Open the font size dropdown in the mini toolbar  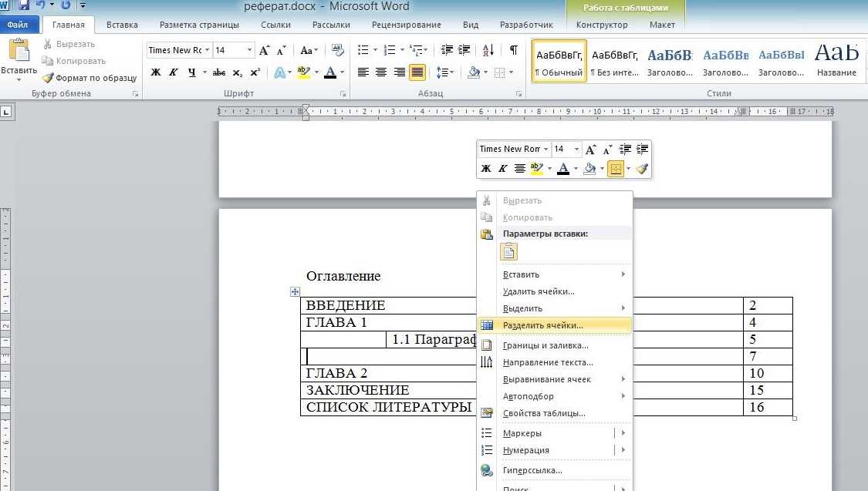pyautogui.click(x=578, y=149)
